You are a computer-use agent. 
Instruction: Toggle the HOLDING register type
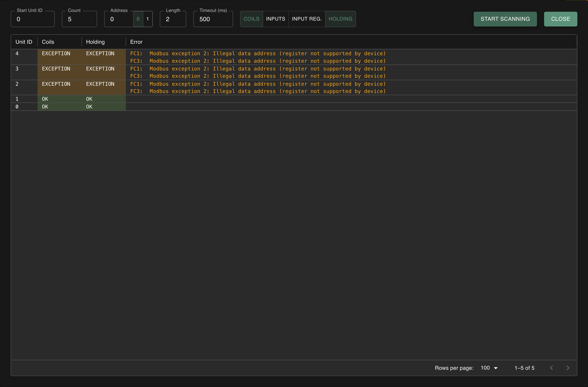[340, 19]
